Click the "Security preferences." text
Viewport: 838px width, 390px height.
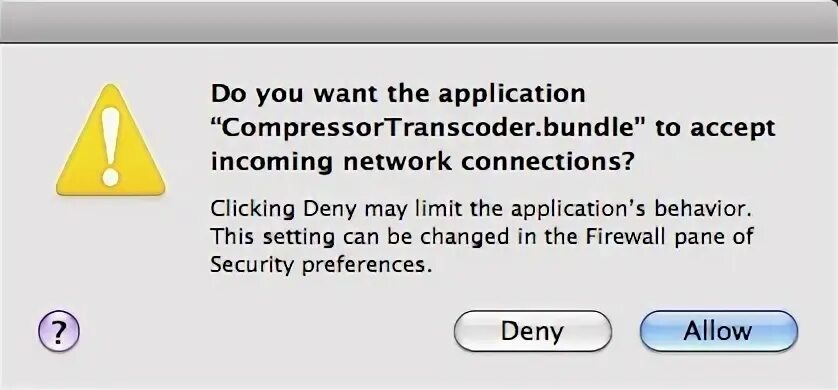pyautogui.click(x=321, y=264)
